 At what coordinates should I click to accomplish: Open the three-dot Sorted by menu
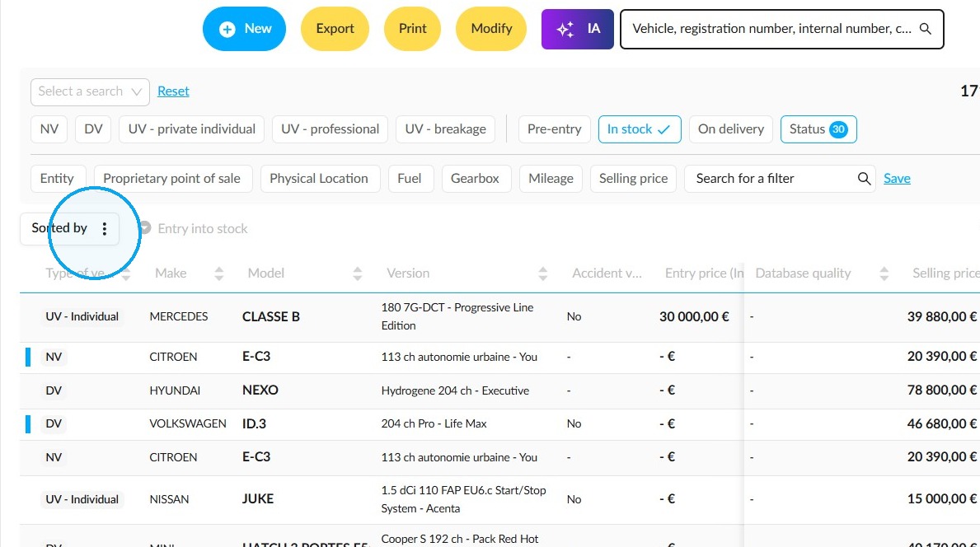click(x=105, y=228)
